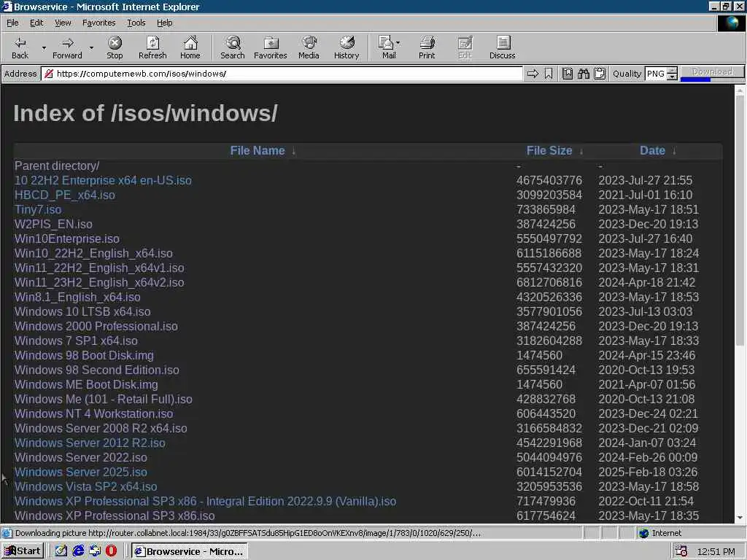The image size is (747, 560).
Task: Open the Search pane icon
Action: [233, 43]
